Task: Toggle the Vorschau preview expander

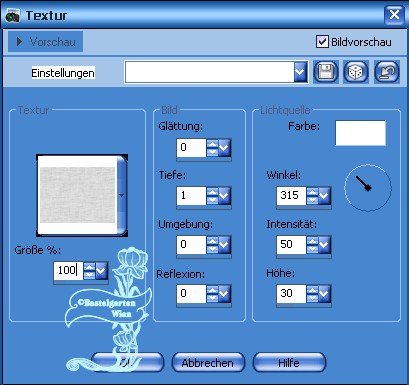Action: coord(46,42)
